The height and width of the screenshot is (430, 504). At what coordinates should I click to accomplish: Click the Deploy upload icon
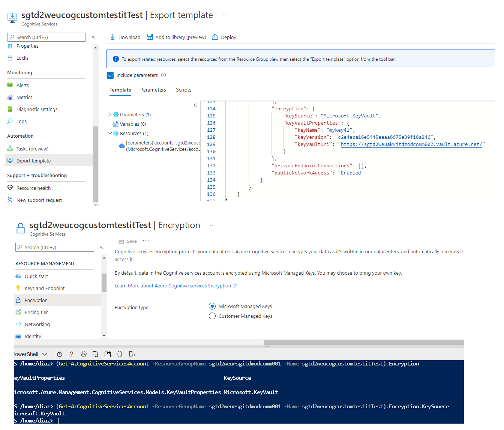pos(215,37)
